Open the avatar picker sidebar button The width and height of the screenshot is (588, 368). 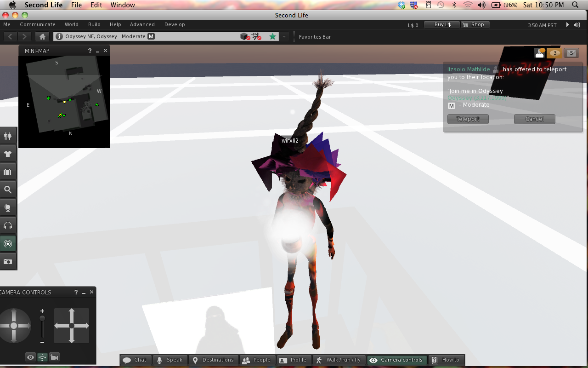8,136
